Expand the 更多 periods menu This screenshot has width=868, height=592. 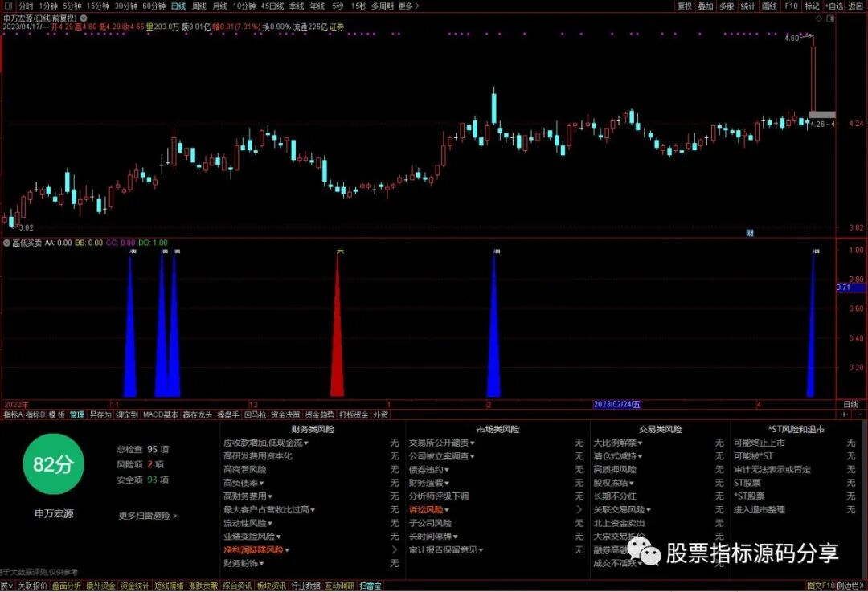tap(408, 6)
